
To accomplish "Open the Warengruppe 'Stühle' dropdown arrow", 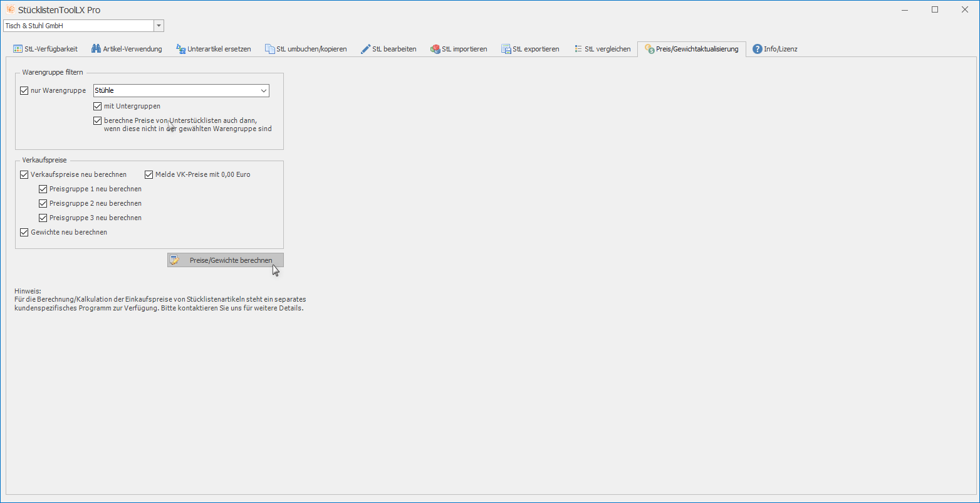I will pyautogui.click(x=263, y=91).
